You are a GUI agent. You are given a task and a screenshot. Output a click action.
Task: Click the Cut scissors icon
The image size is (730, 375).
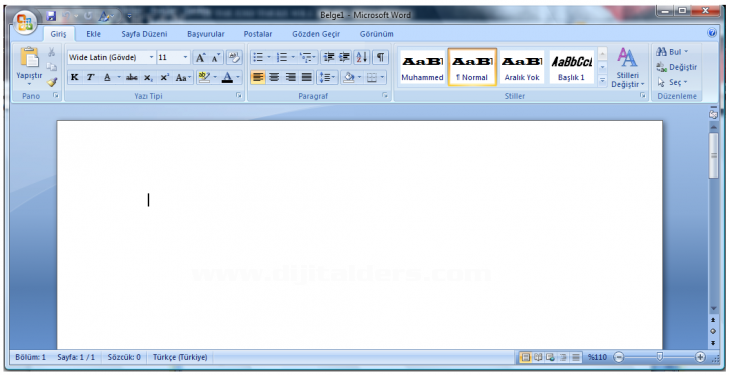(x=52, y=52)
